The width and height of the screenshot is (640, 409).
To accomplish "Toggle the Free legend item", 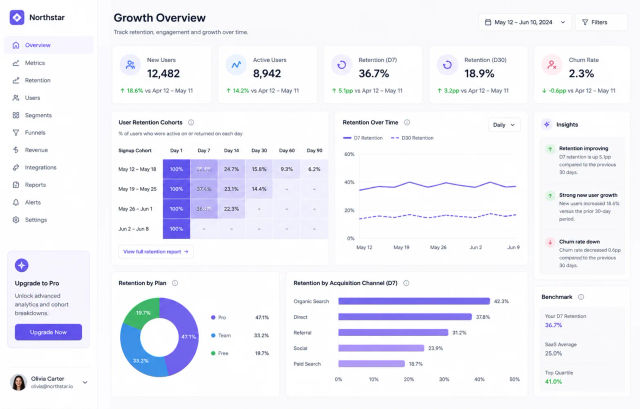I will (x=220, y=353).
